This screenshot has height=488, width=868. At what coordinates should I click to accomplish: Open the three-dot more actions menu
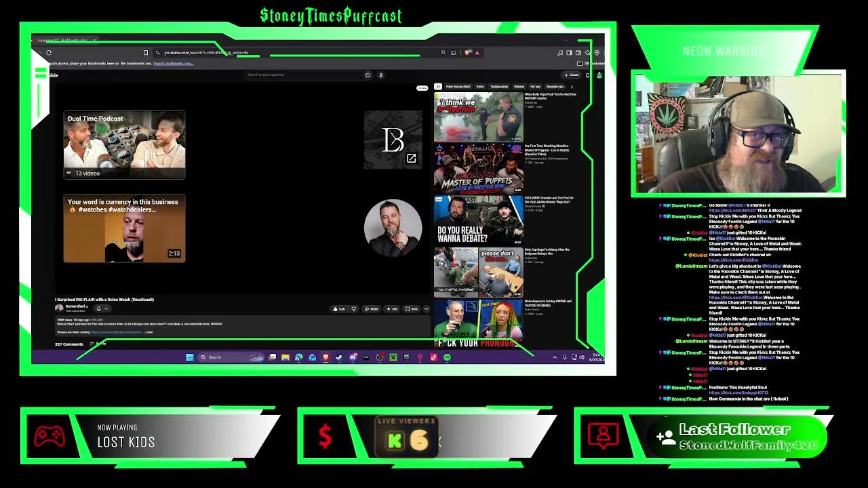[427, 309]
